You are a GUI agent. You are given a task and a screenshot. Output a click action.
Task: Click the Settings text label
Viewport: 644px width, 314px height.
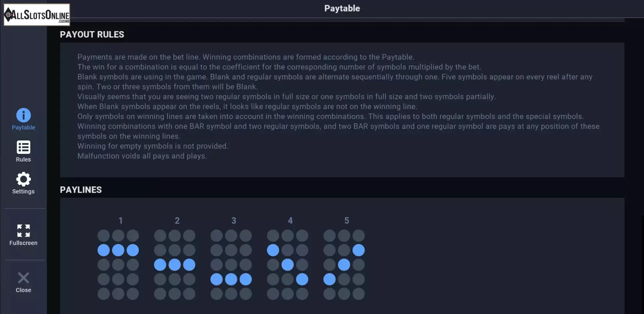[23, 191]
